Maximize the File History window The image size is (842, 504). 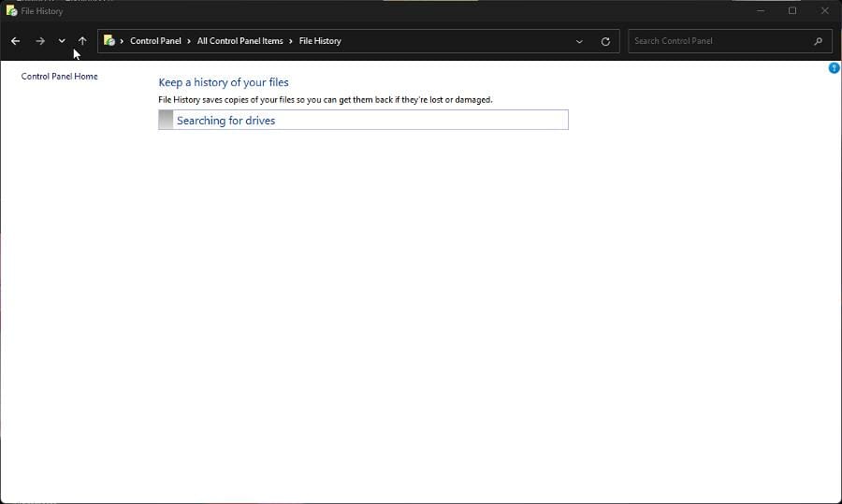[x=792, y=10]
